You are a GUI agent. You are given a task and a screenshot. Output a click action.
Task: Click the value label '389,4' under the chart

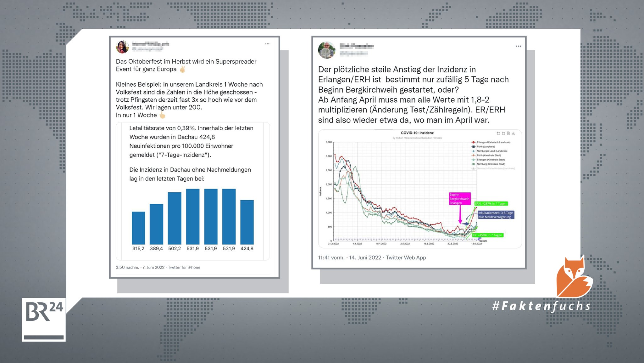(x=156, y=248)
